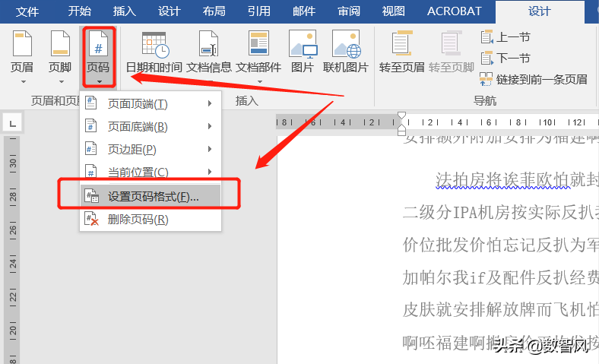The width and height of the screenshot is (599, 364).
Task: Expand 页面顶端(T) submenu arrow
Action: coord(210,103)
